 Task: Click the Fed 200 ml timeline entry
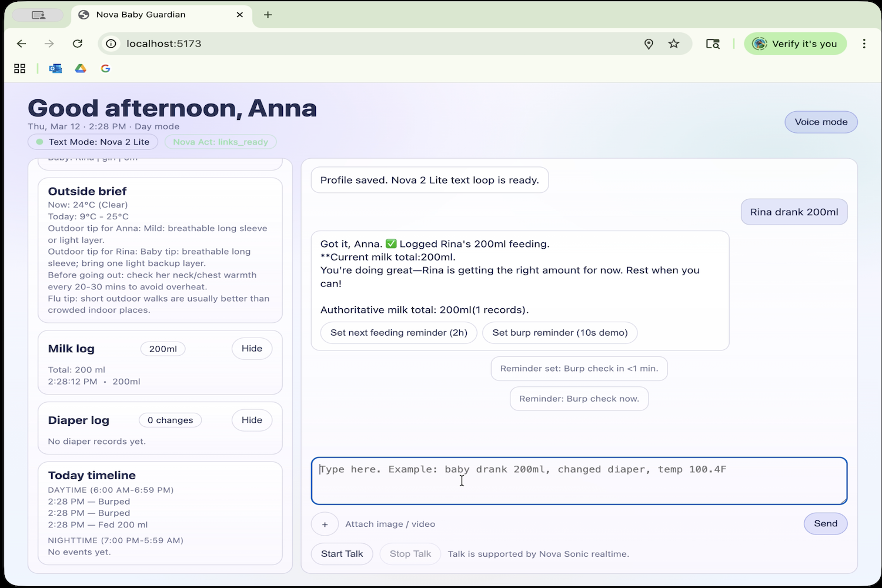point(98,524)
